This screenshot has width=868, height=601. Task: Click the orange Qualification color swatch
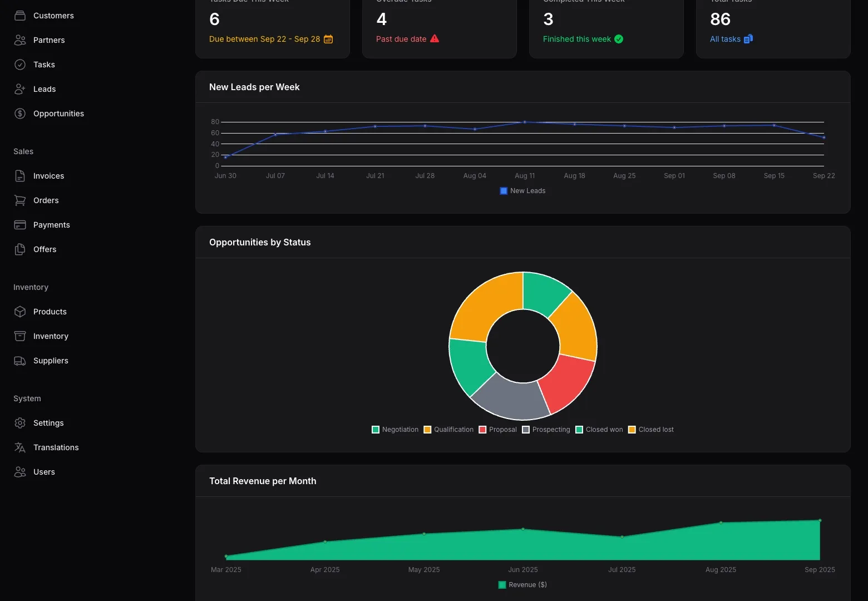click(x=427, y=429)
